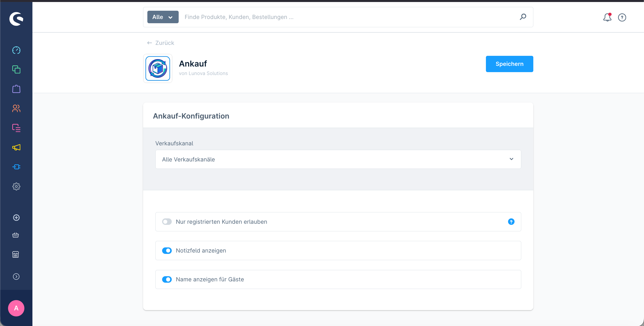Click the Speichern button
The height and width of the screenshot is (326, 644).
(x=509, y=64)
